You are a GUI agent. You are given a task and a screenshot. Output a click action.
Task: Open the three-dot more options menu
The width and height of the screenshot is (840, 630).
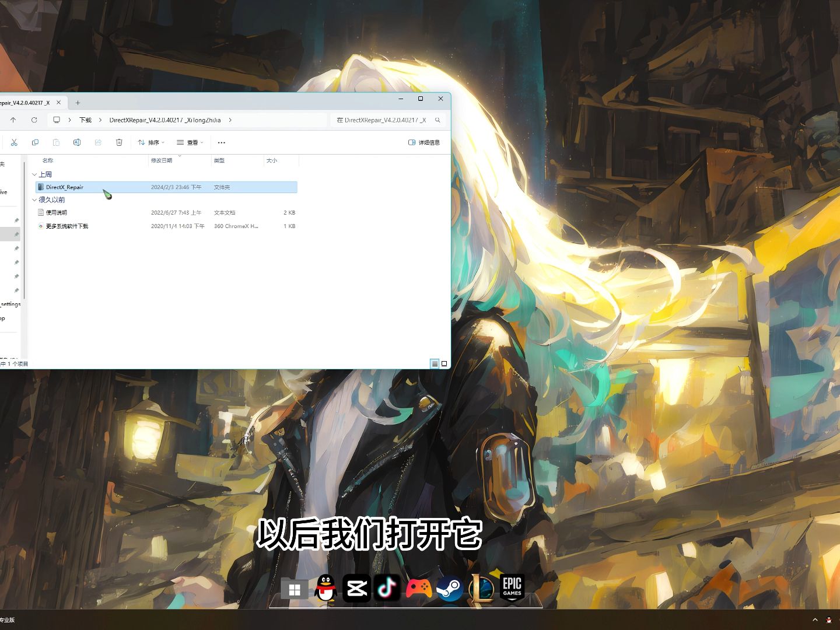click(222, 142)
